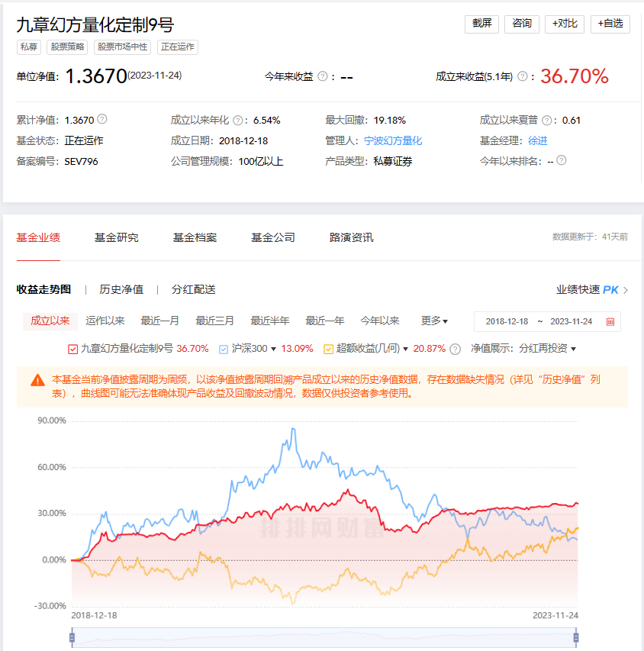The height and width of the screenshot is (651, 644).
Task: Toggle 超额收益(几何) checkbox
Action: 328,350
